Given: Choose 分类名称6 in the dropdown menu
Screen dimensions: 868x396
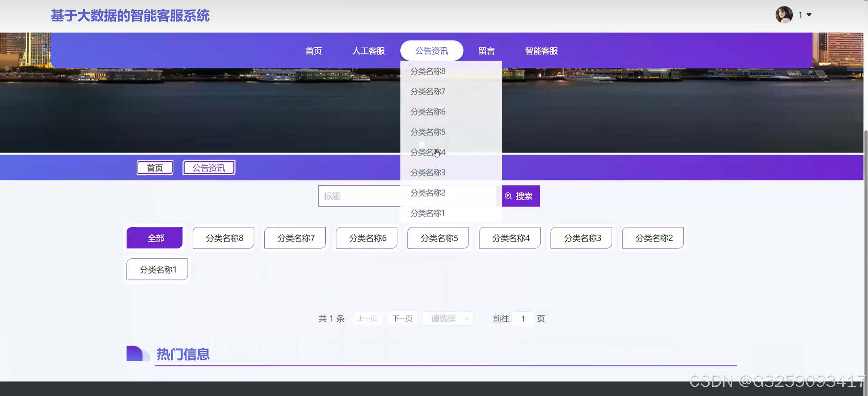Looking at the screenshot, I should [451, 112].
